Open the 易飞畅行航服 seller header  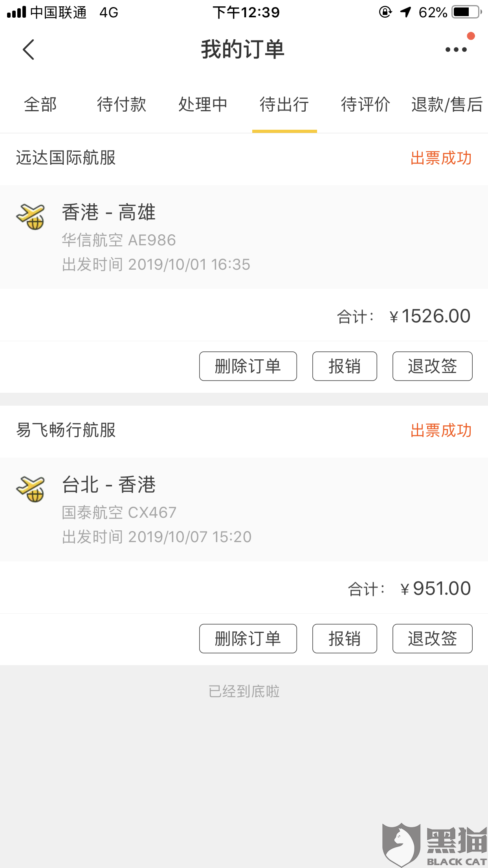click(244, 431)
